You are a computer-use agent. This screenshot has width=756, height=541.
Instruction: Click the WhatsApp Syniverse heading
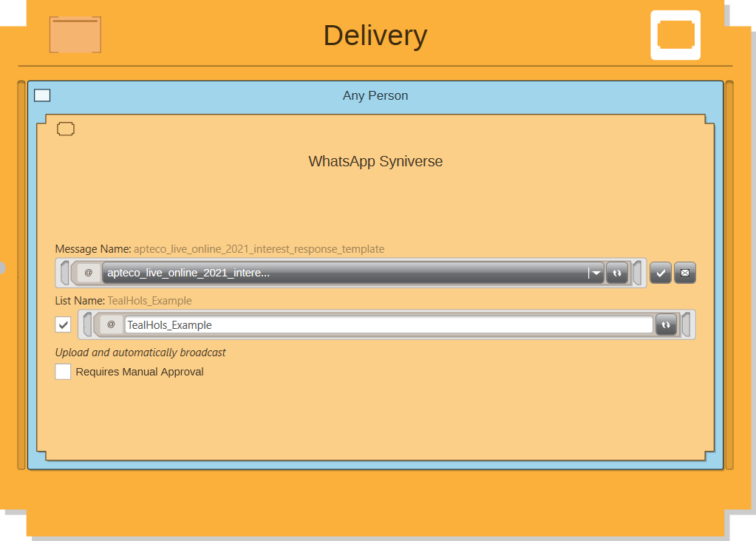(375, 161)
